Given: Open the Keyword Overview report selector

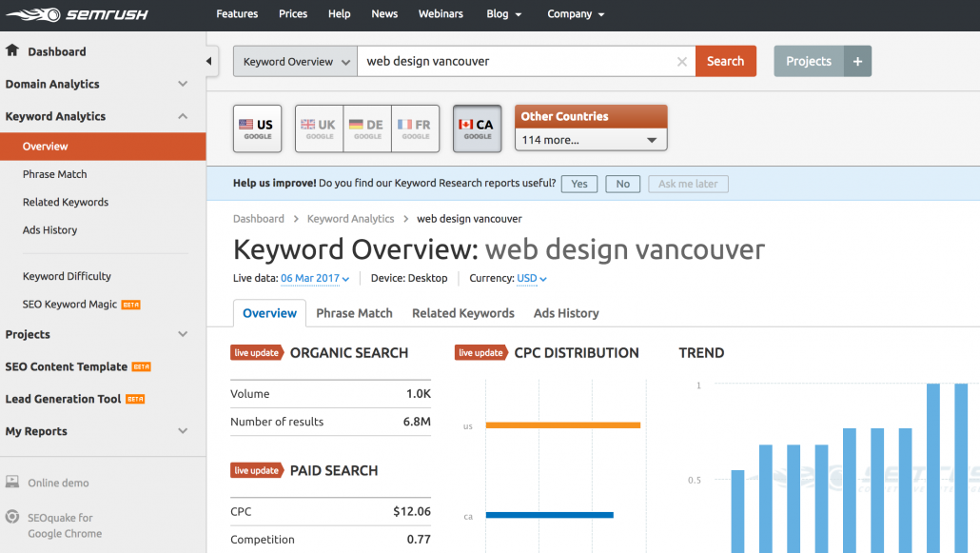Looking at the screenshot, I should 295,61.
